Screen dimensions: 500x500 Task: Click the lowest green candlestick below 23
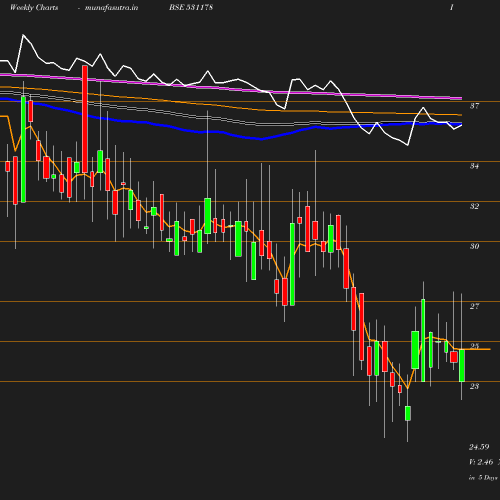pos(408,413)
